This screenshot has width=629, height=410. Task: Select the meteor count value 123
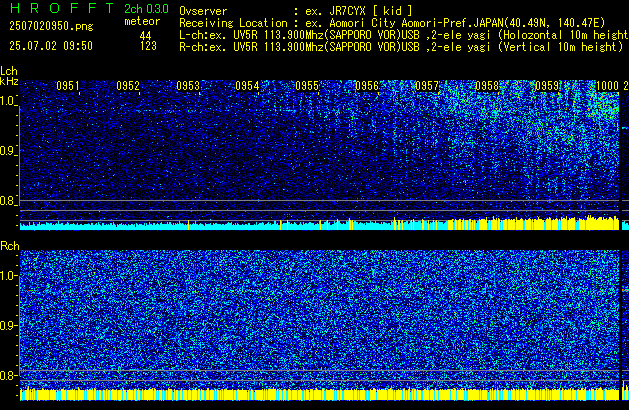click(148, 46)
